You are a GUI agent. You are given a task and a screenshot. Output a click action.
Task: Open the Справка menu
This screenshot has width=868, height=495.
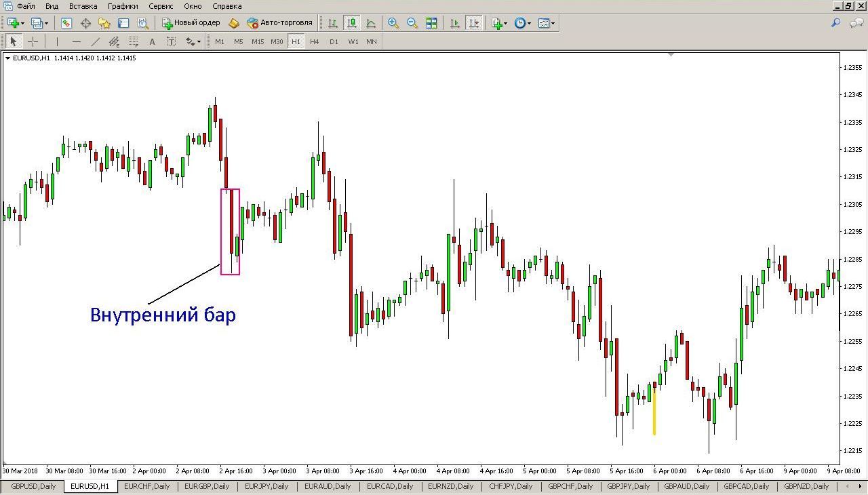pos(227,6)
